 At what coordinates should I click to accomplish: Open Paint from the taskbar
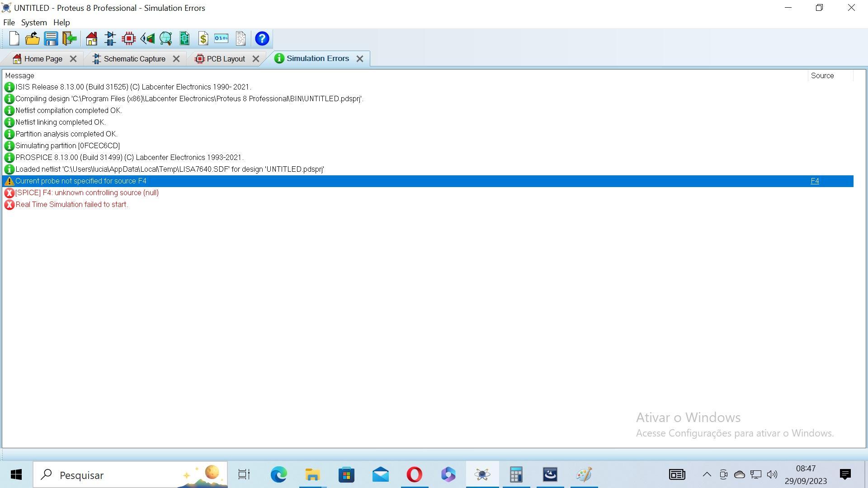tap(584, 474)
